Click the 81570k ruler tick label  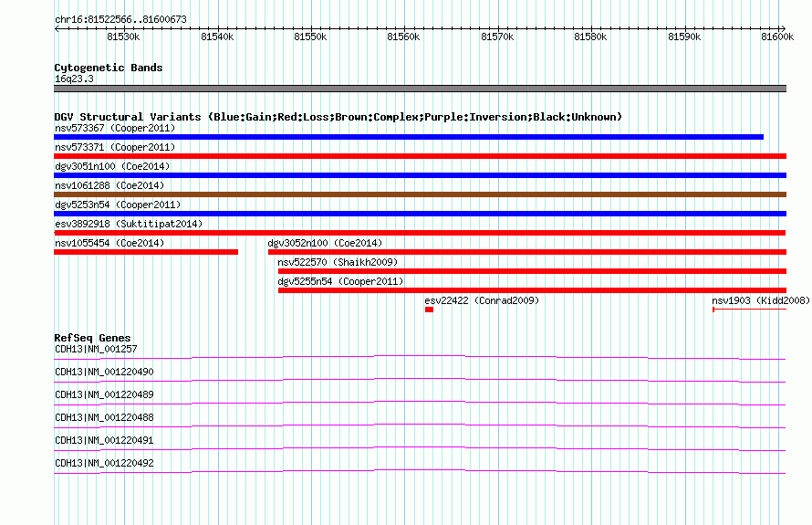click(497, 37)
